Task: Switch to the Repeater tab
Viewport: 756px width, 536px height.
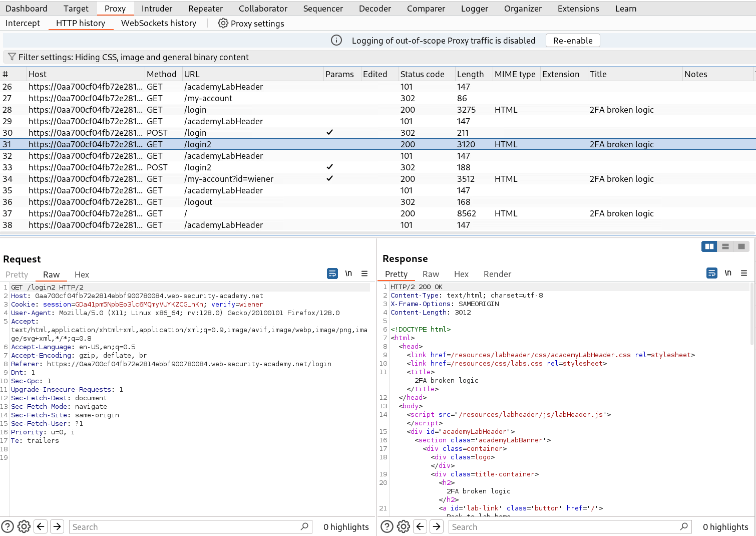Action: tap(205, 8)
